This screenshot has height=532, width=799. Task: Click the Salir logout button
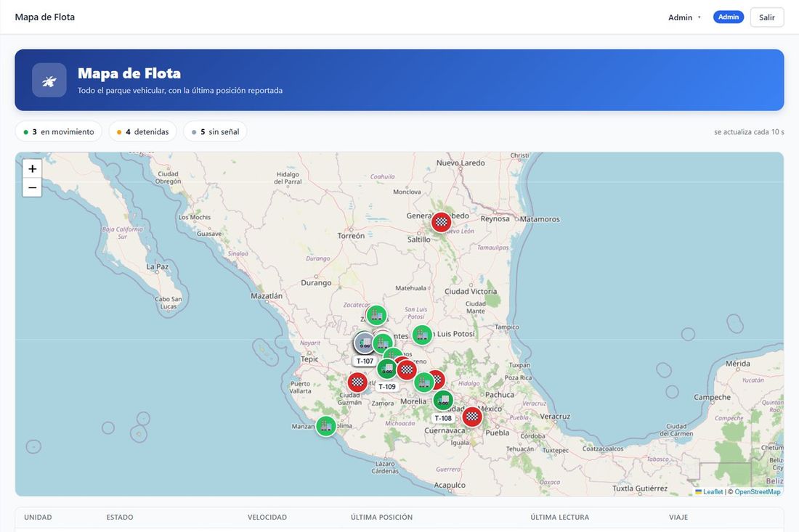(x=767, y=17)
